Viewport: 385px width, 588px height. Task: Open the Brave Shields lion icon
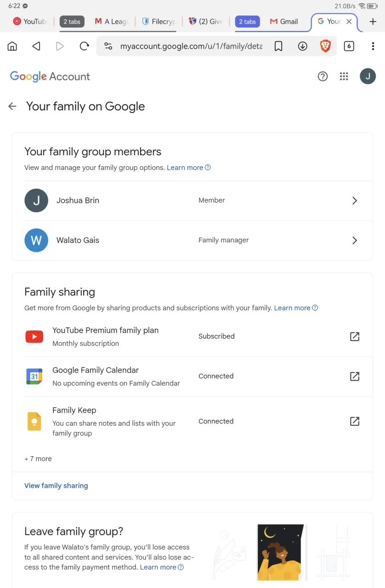pos(325,46)
